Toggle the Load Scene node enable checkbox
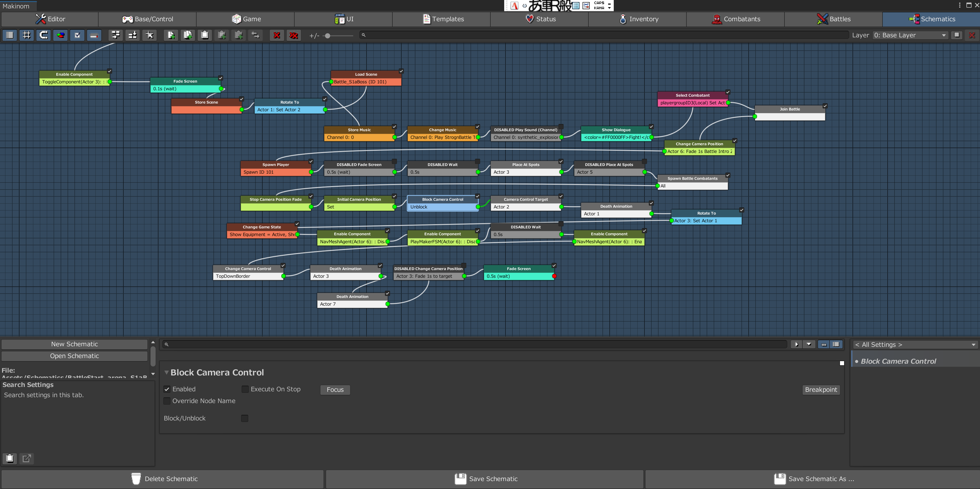This screenshot has height=489, width=980. pos(401,71)
